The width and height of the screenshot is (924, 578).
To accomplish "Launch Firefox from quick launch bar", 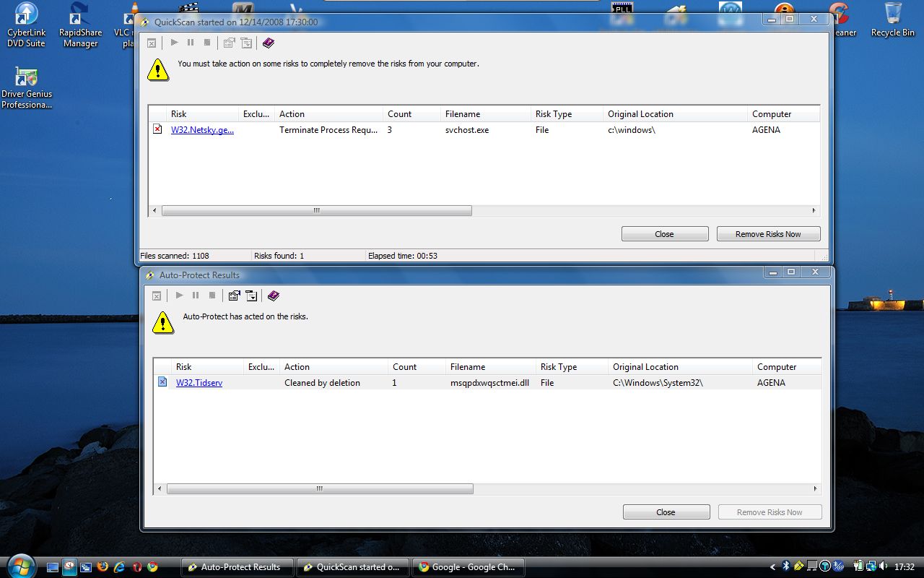I will [103, 567].
